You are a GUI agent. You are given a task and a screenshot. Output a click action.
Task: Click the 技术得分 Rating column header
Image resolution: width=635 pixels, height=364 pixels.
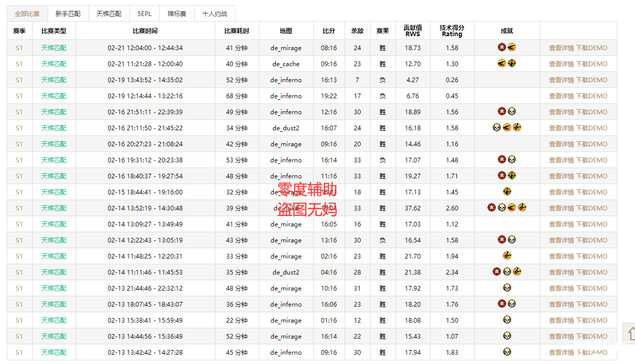tap(452, 31)
